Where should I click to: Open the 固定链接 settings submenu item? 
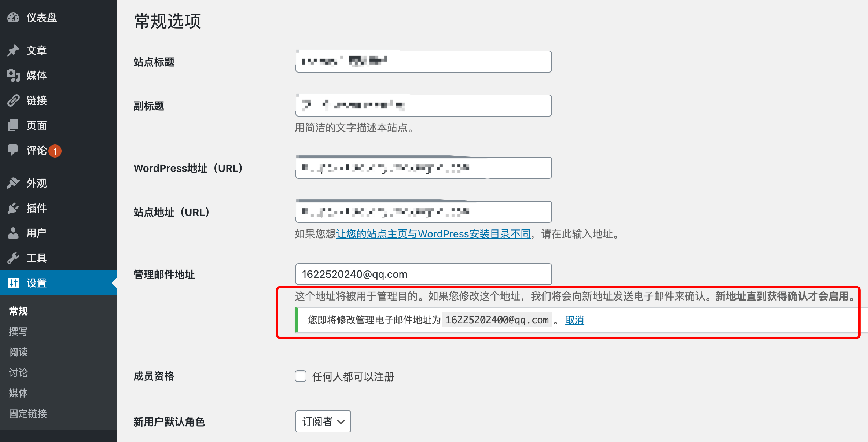(28, 414)
